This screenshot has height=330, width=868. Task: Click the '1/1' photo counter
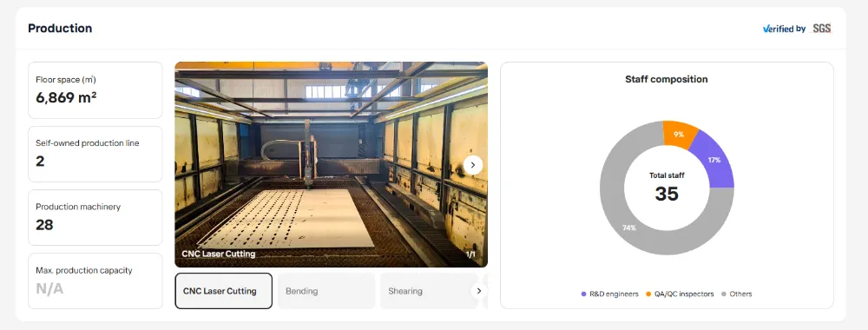(x=470, y=254)
